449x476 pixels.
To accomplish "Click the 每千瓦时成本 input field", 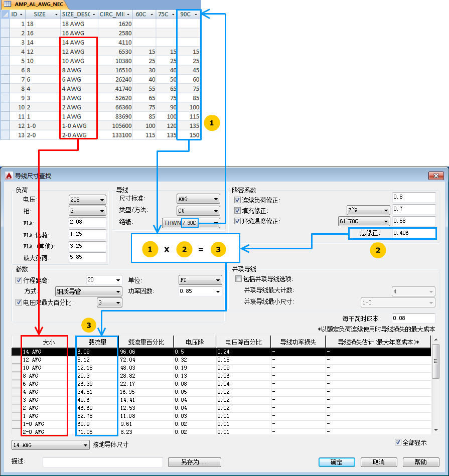I will pyautogui.click(x=413, y=318).
